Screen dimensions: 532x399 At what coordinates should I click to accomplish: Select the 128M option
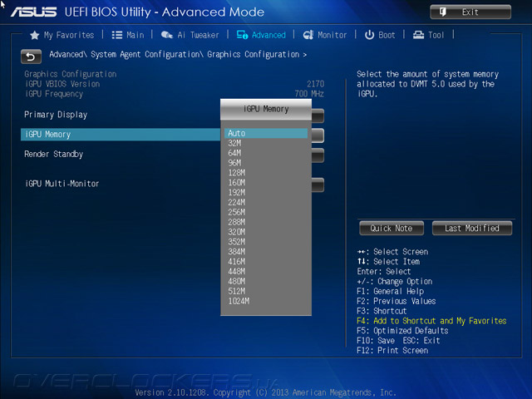[236, 173]
